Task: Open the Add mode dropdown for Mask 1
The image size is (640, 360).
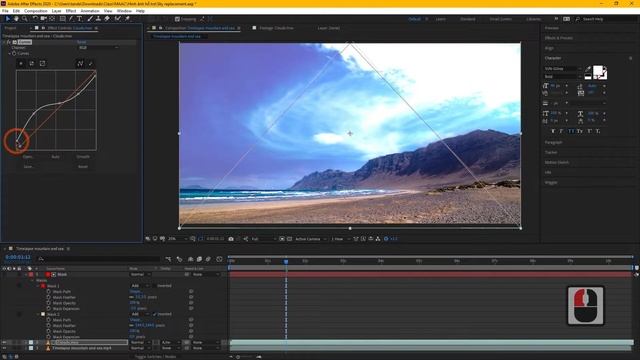Action: [140, 286]
